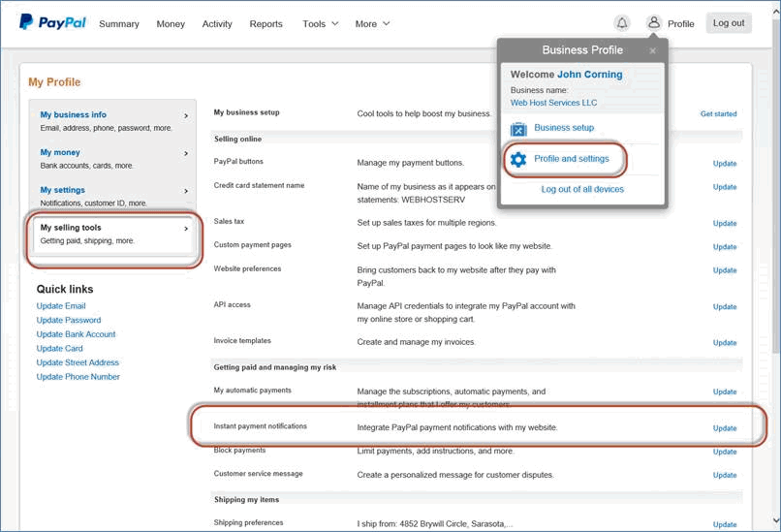Update Block payments
Image resolution: width=781 pixels, height=532 pixels.
(x=725, y=452)
